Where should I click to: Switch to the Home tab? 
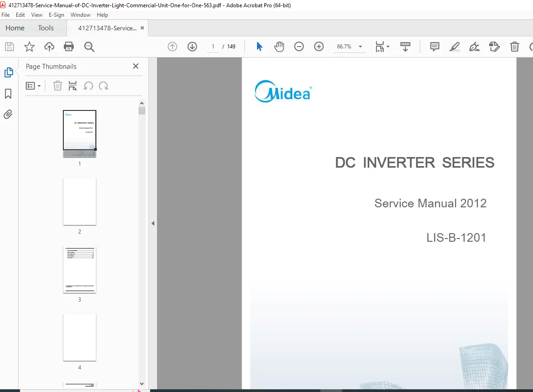pos(15,28)
